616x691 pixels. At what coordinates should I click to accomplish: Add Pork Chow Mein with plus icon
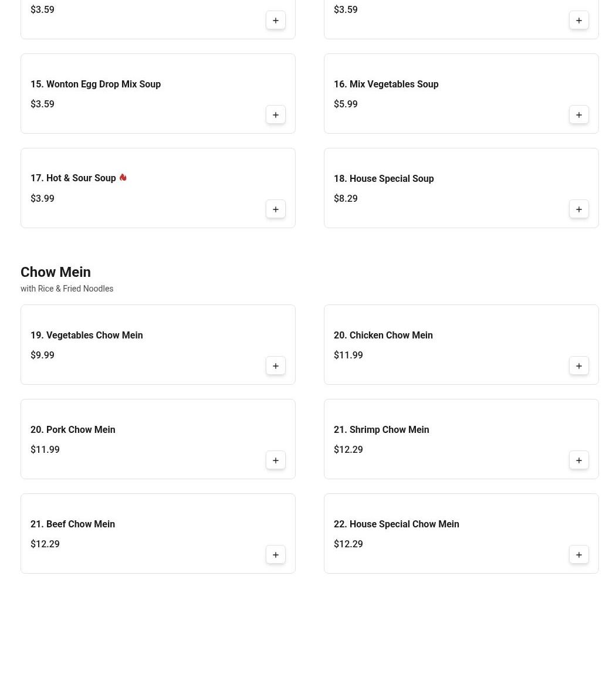coord(276,460)
